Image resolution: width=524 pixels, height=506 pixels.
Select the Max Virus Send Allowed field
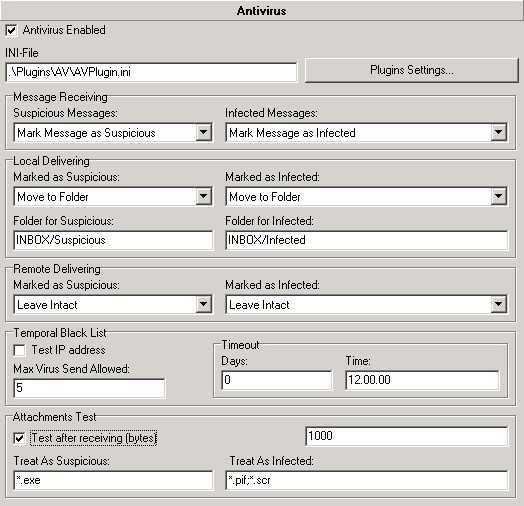click(89, 388)
